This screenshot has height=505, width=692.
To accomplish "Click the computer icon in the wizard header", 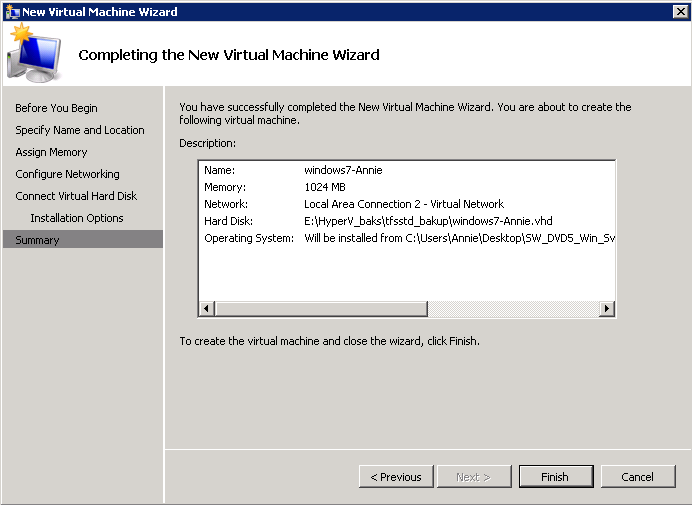I will 34,54.
